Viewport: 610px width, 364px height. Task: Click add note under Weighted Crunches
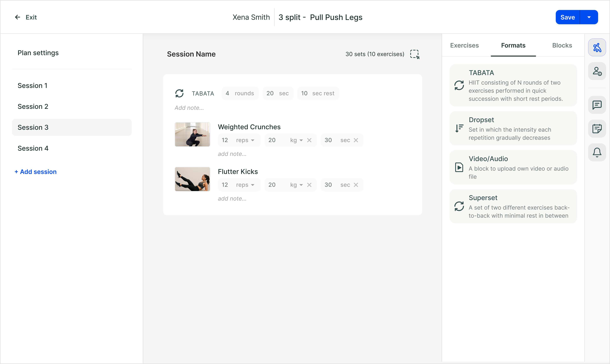click(x=232, y=154)
